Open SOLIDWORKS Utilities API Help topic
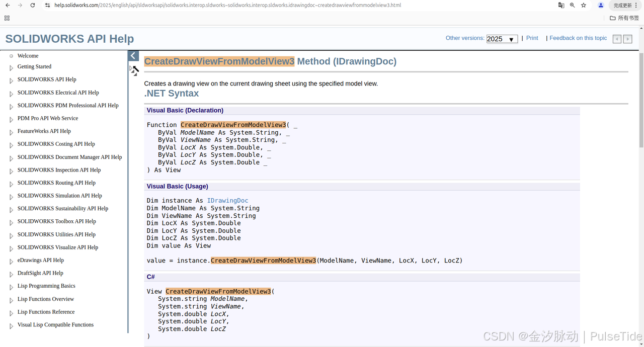 56,234
